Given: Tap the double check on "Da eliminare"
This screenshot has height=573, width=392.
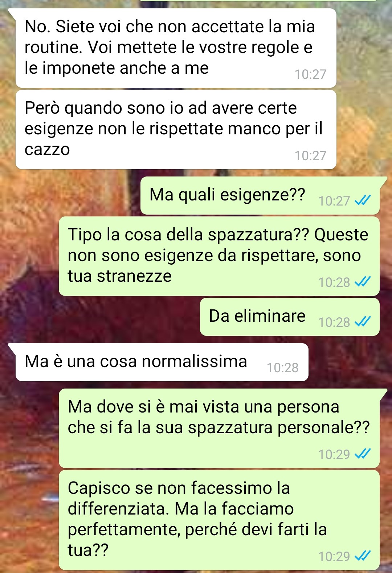Looking at the screenshot, I should pyautogui.click(x=363, y=322).
